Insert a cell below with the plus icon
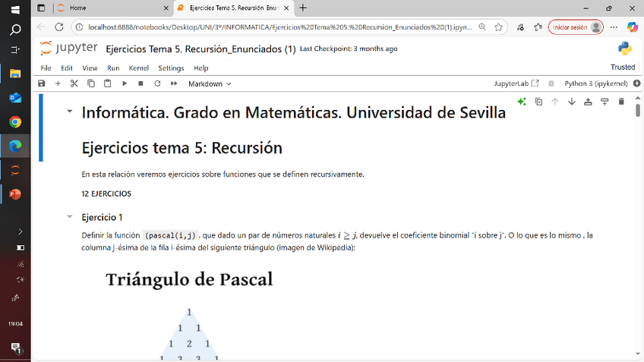This screenshot has height=362, width=644. pyautogui.click(x=58, y=83)
